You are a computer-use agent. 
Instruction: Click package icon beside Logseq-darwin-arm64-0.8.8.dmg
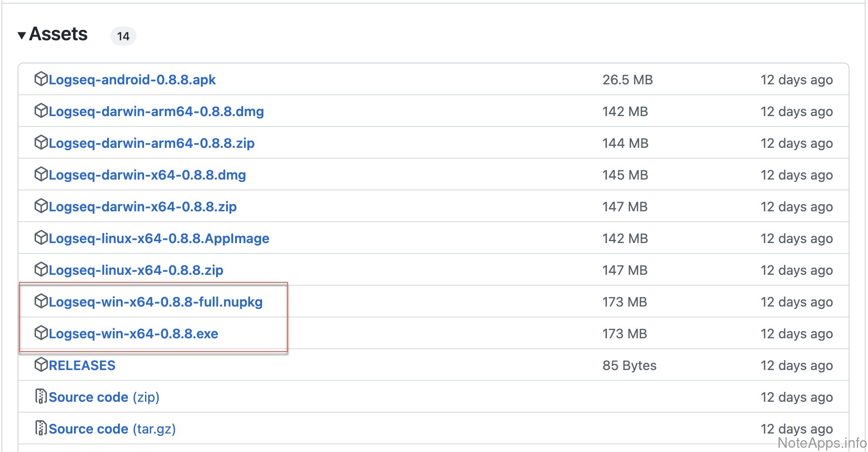coord(41,110)
